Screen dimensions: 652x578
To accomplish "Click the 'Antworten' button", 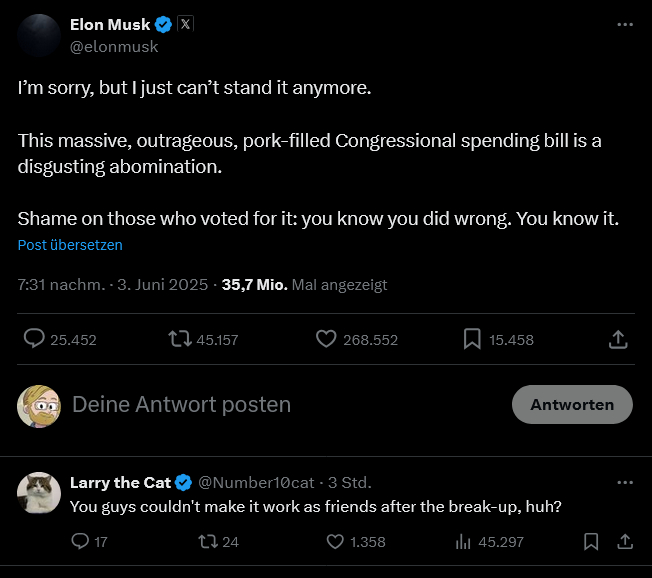I will click(572, 404).
